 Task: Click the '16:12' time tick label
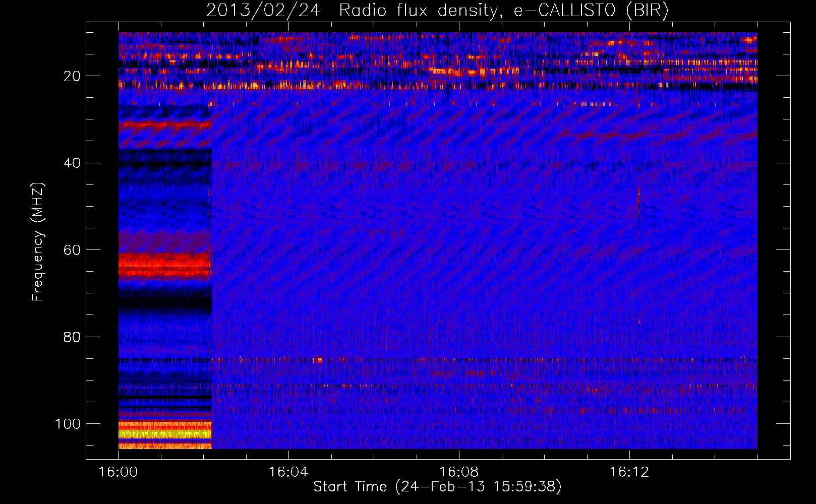pyautogui.click(x=629, y=472)
